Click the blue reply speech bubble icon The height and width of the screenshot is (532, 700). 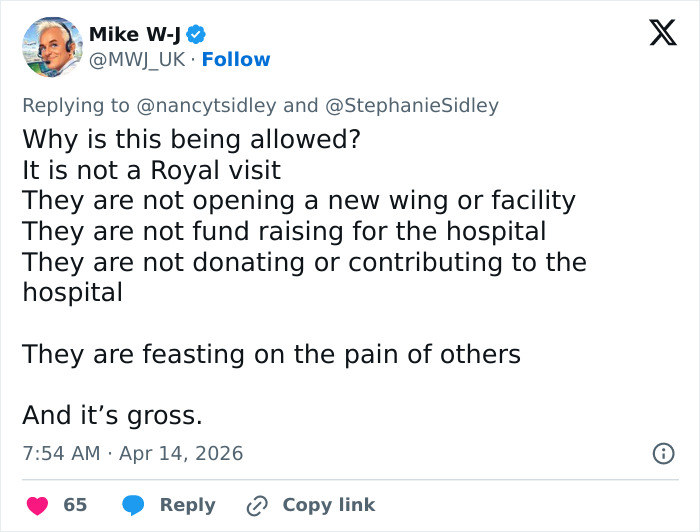pos(134,505)
